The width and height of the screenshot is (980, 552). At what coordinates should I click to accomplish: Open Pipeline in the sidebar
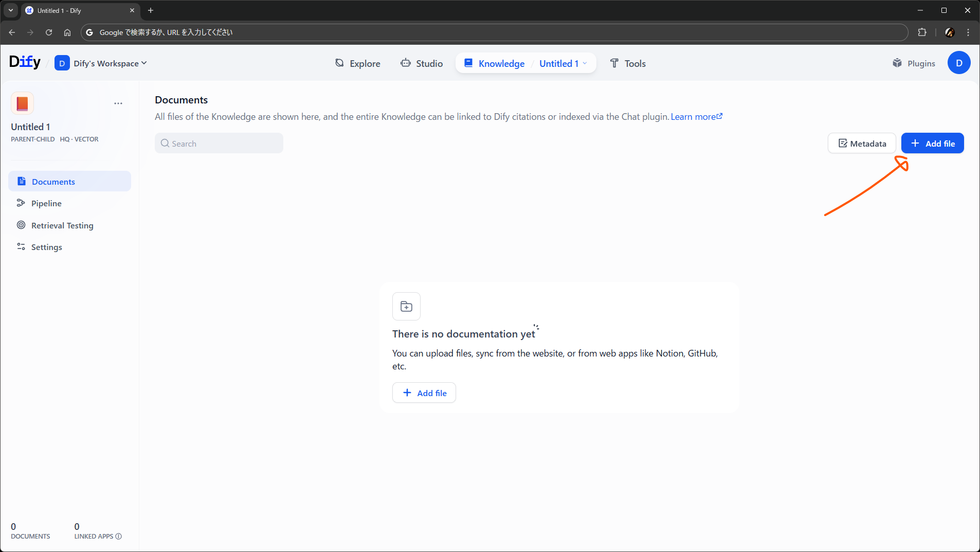coord(46,203)
